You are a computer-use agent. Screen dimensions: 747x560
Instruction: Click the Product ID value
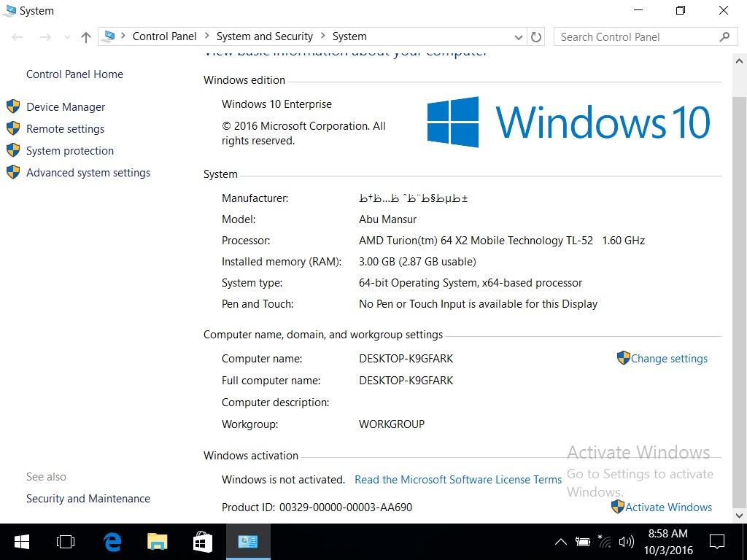[345, 507]
